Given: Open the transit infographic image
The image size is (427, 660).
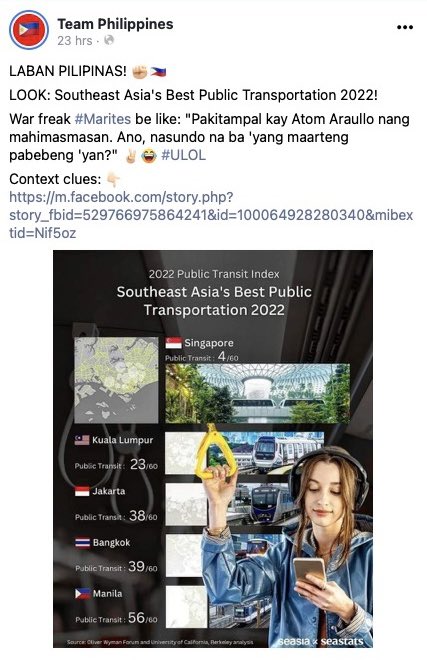Looking at the screenshot, I should pos(213,449).
